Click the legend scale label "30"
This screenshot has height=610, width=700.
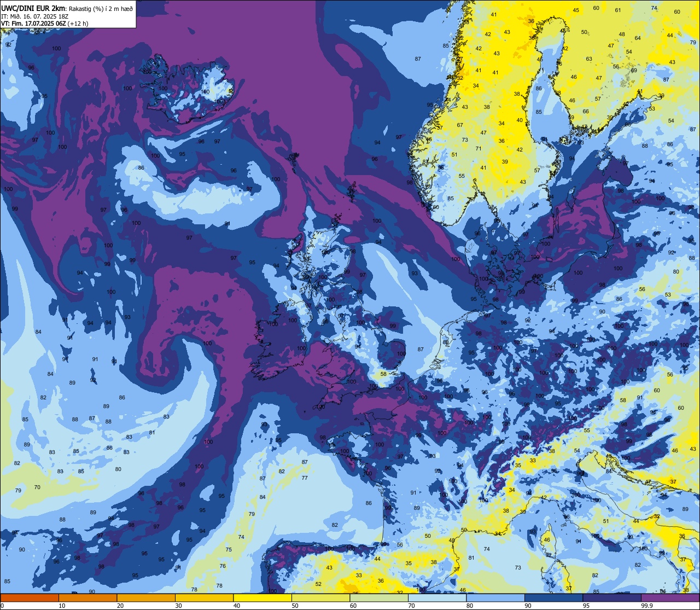[178, 606]
